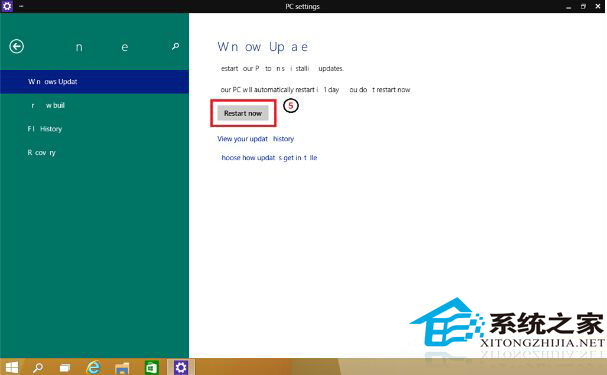The image size is (607, 375).
Task: Open File Explorer from the taskbar
Action: (122, 367)
